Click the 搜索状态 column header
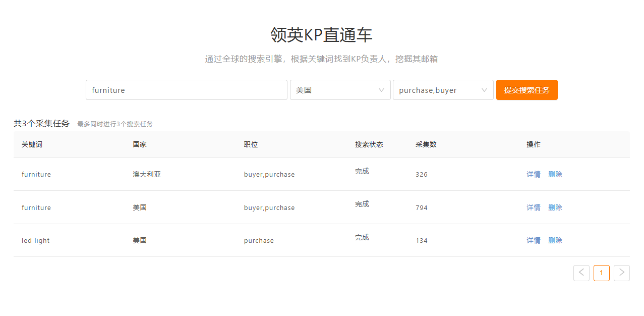This screenshot has height=316, width=644. [369, 144]
